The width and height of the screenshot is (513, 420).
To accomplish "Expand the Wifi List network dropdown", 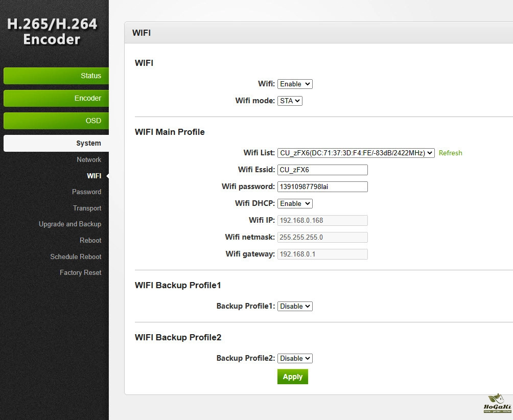I will tap(356, 153).
